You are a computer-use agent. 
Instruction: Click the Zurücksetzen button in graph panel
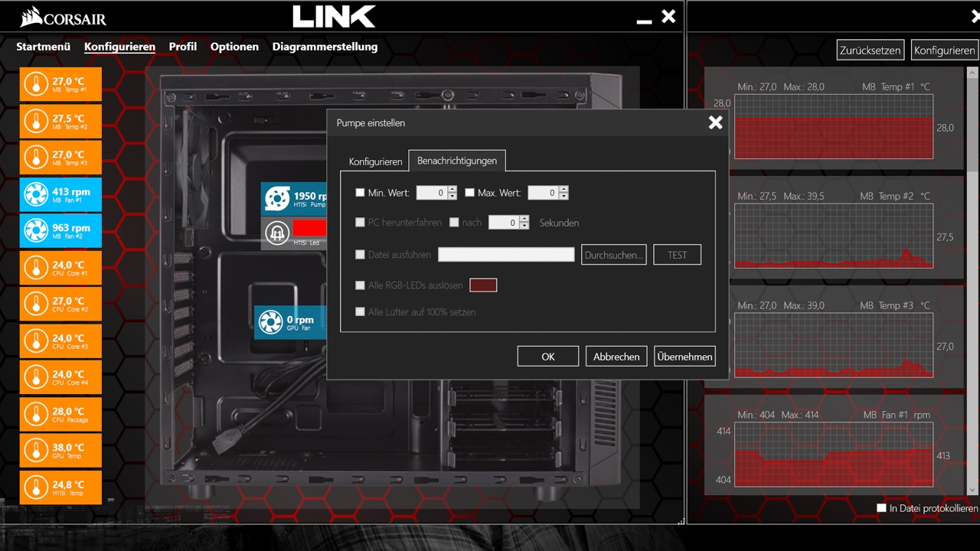(871, 51)
